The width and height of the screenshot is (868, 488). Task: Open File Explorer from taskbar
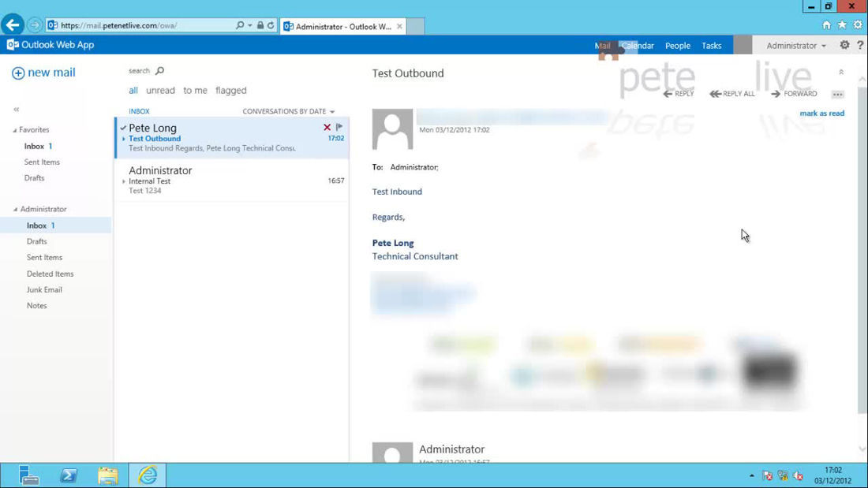(108, 475)
